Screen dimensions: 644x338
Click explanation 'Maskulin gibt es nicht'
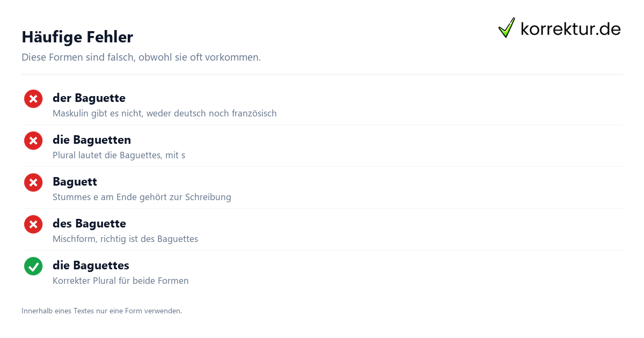165,114
